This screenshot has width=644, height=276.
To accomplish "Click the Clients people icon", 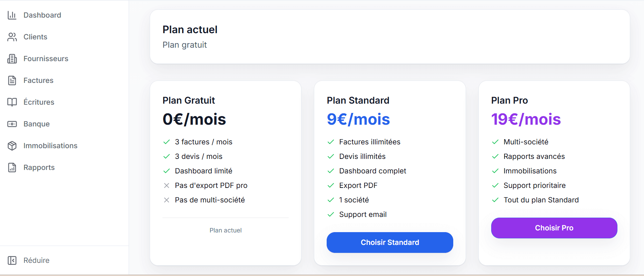I will 12,37.
